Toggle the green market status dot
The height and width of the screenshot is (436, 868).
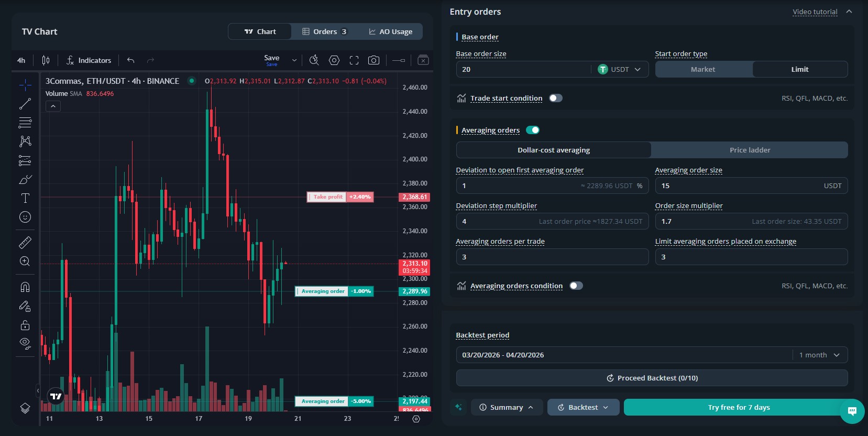tap(192, 81)
